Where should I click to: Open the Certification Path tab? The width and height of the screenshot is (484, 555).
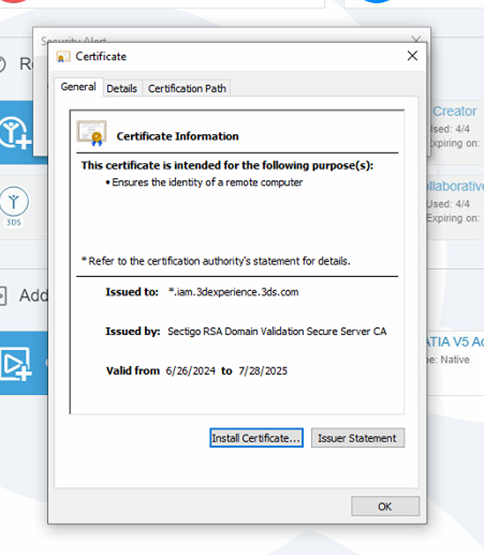click(x=187, y=88)
